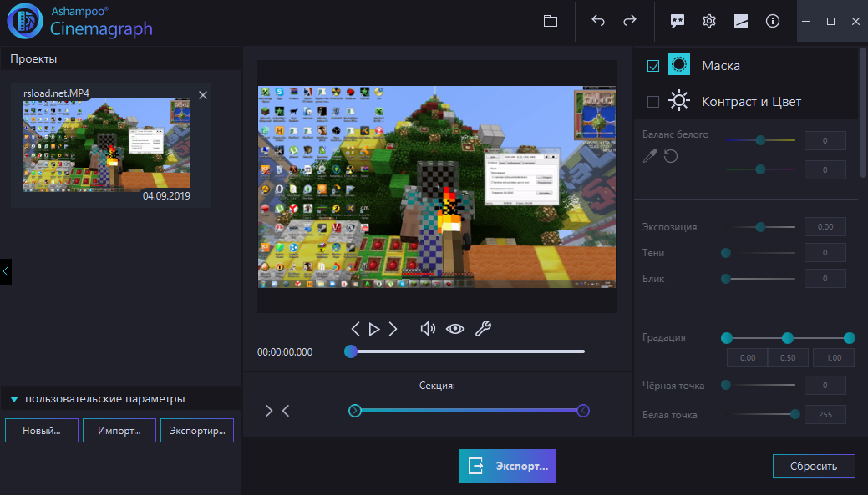Click the Градация 0.50 value field
Viewport: 868px width, 495px height.
click(788, 358)
